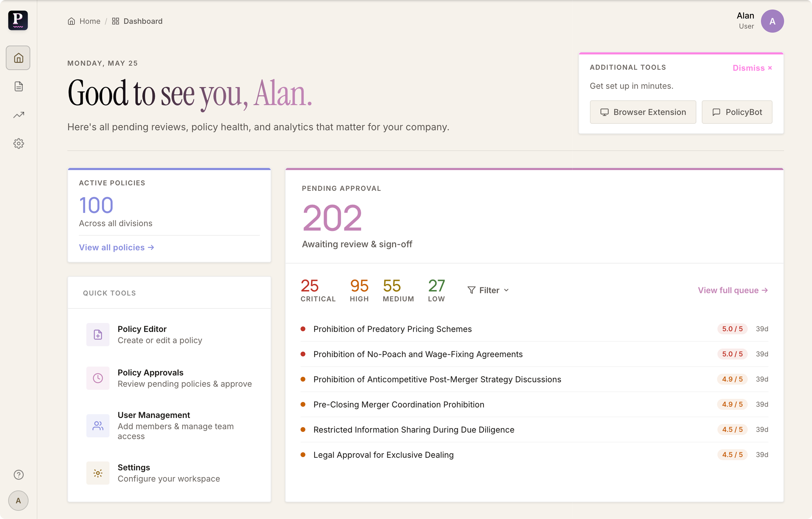Click the 100 active policies number
Screen dimensions: 812x519
tap(96, 205)
